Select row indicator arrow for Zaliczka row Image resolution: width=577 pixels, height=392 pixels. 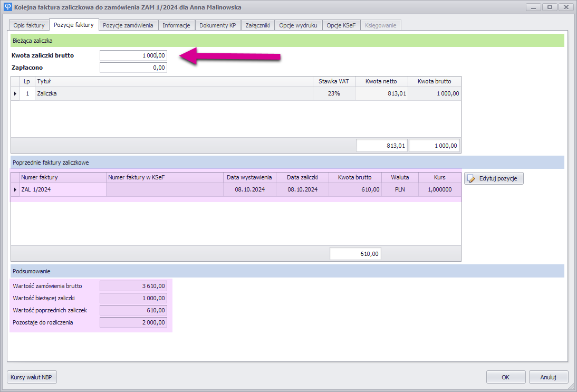coord(15,93)
